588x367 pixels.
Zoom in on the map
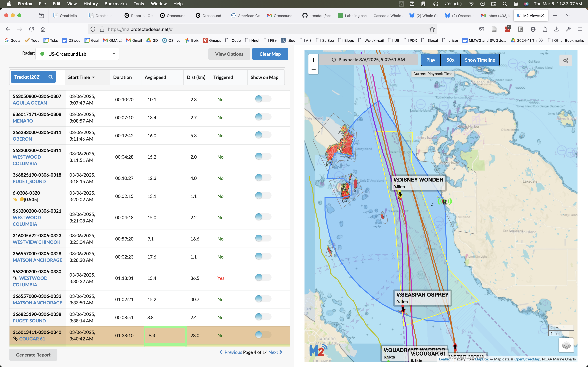(x=313, y=60)
